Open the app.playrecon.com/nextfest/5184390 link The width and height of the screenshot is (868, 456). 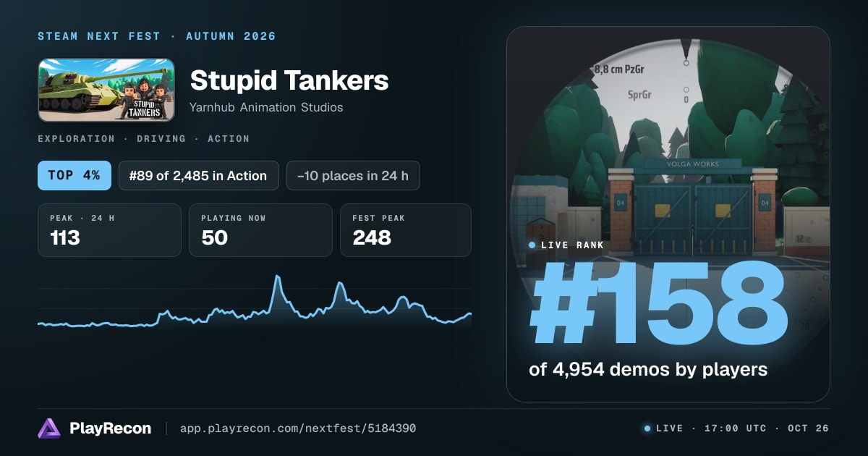298,428
